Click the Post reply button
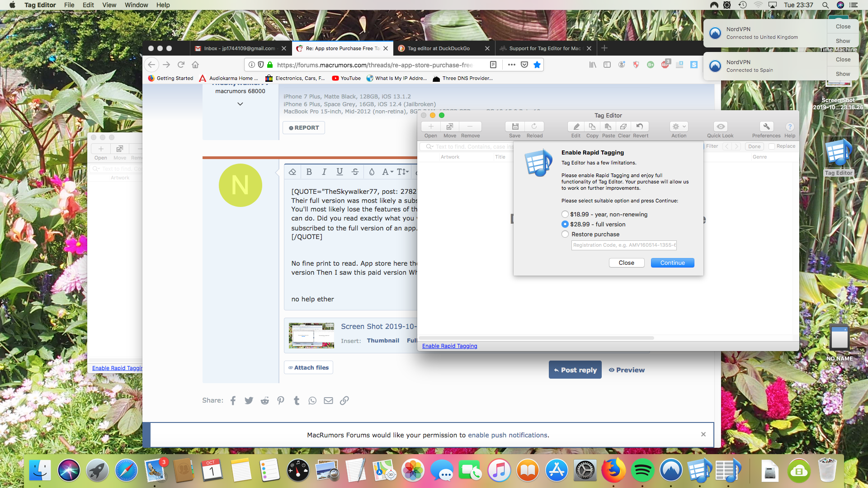The image size is (868, 488). click(575, 370)
